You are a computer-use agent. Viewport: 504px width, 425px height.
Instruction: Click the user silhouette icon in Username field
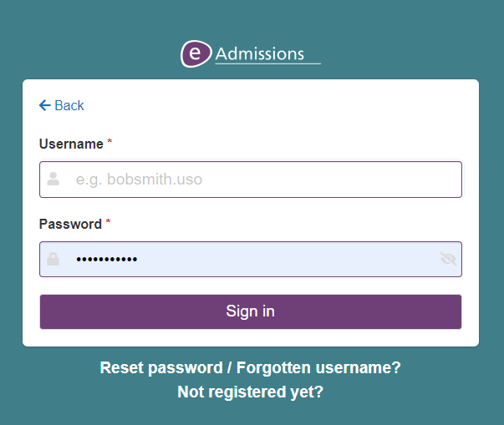pyautogui.click(x=53, y=179)
